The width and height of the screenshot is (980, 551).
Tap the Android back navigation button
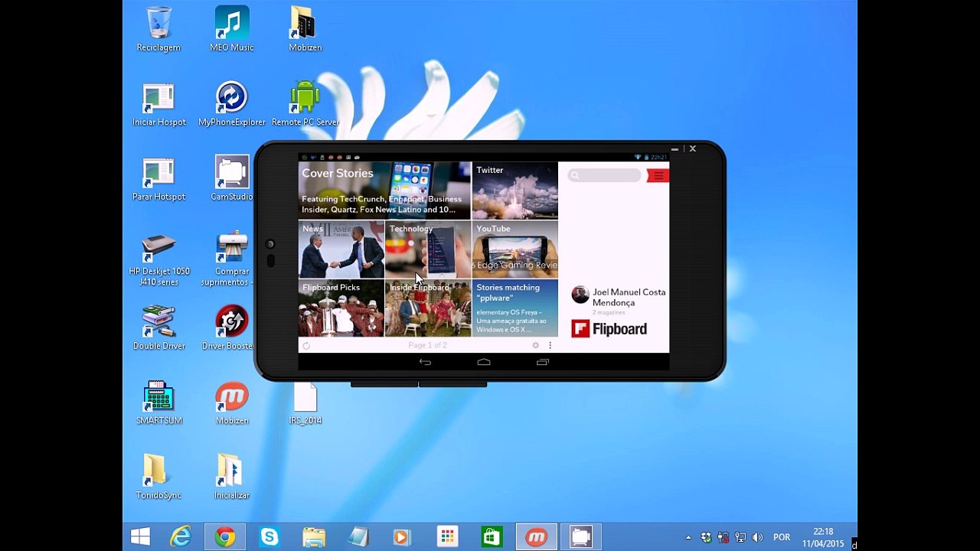click(425, 362)
